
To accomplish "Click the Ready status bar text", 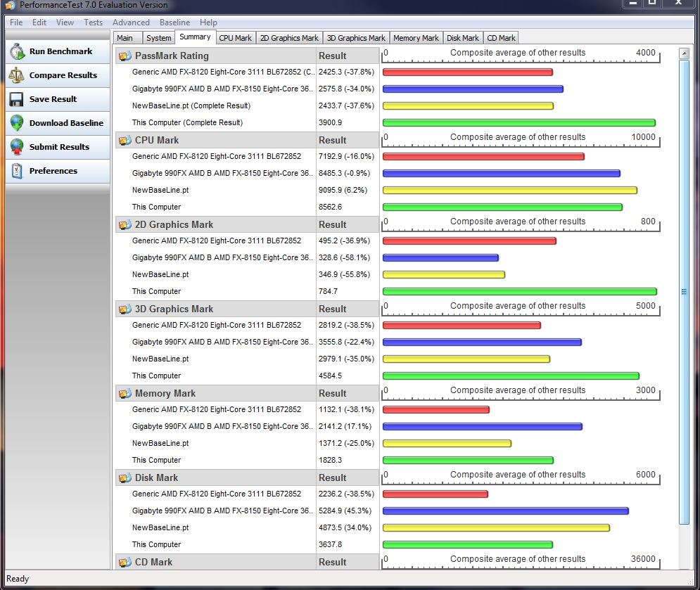I will click(18, 579).
